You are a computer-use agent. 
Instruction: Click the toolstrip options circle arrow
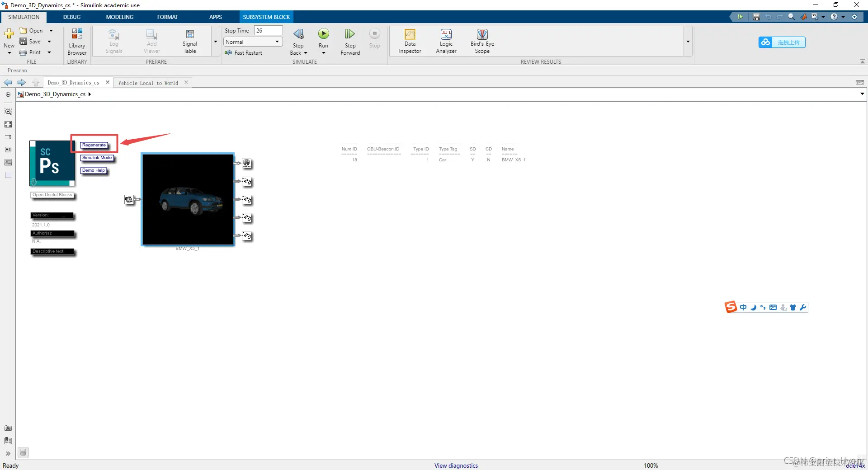854,17
